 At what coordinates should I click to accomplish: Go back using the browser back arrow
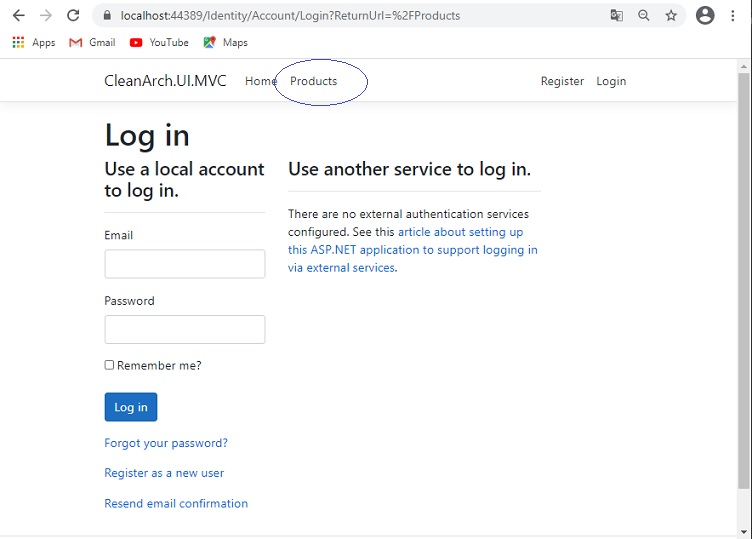click(19, 15)
